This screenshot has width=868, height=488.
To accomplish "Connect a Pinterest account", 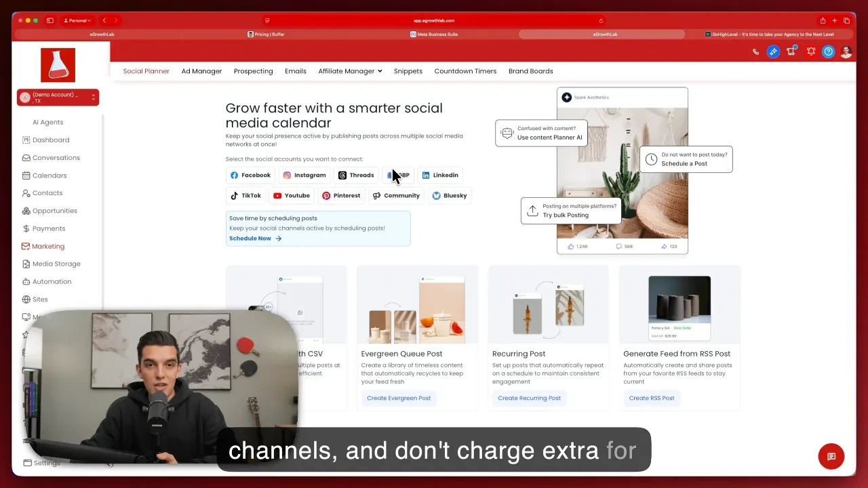I will click(341, 195).
